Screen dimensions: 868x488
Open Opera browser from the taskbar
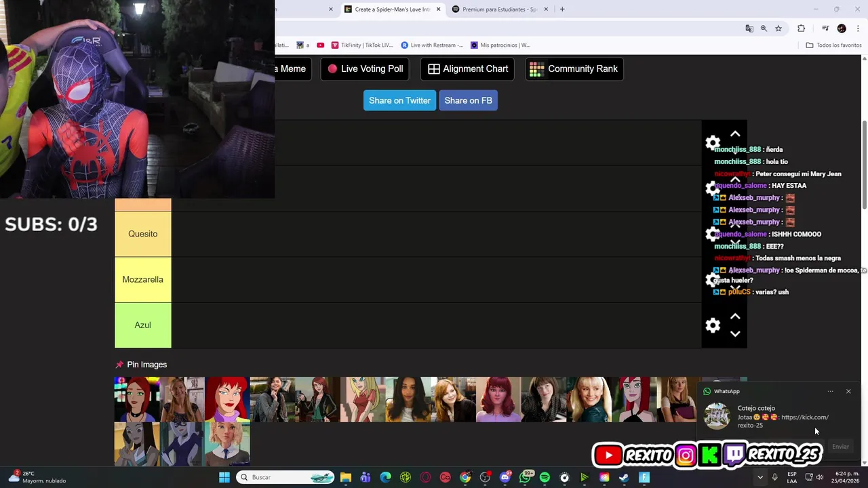(425, 477)
